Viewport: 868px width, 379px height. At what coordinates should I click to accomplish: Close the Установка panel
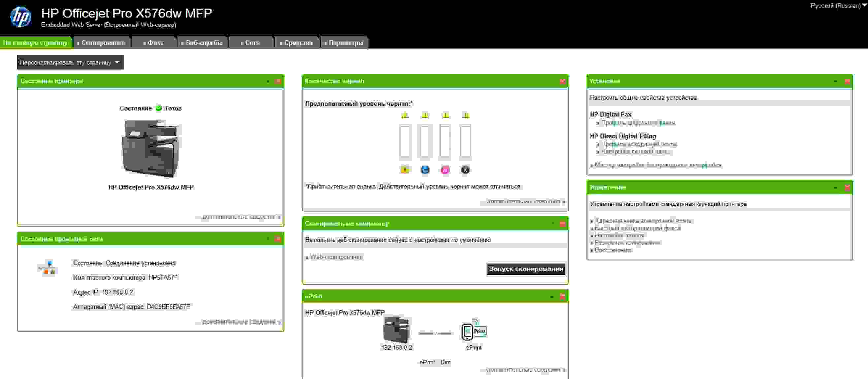click(847, 81)
